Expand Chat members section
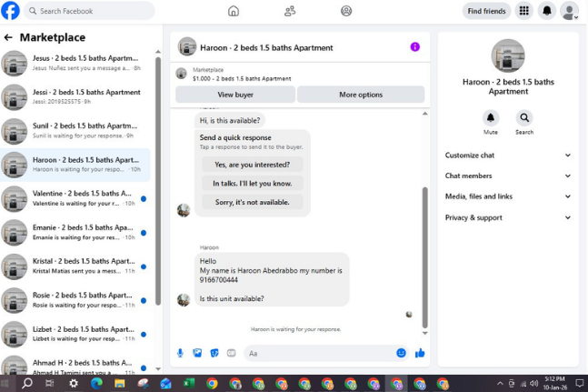Viewport: 588px width, 392px height. click(x=508, y=176)
